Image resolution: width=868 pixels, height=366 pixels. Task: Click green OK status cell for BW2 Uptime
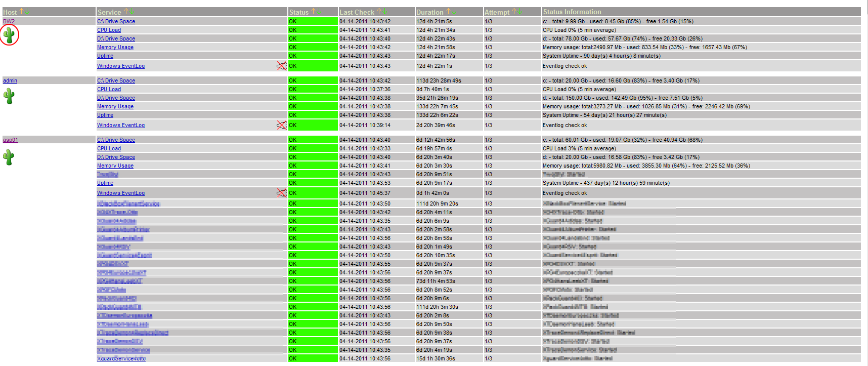[x=313, y=56]
